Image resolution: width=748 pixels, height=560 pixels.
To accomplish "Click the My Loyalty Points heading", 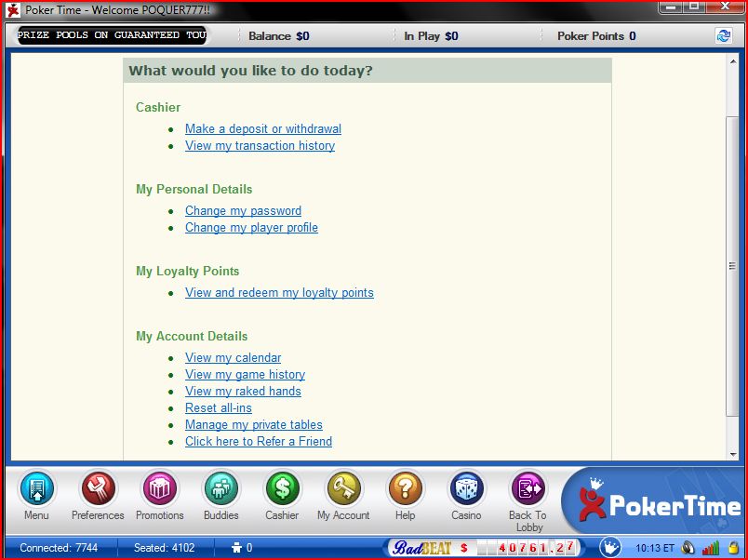I will (x=188, y=271).
